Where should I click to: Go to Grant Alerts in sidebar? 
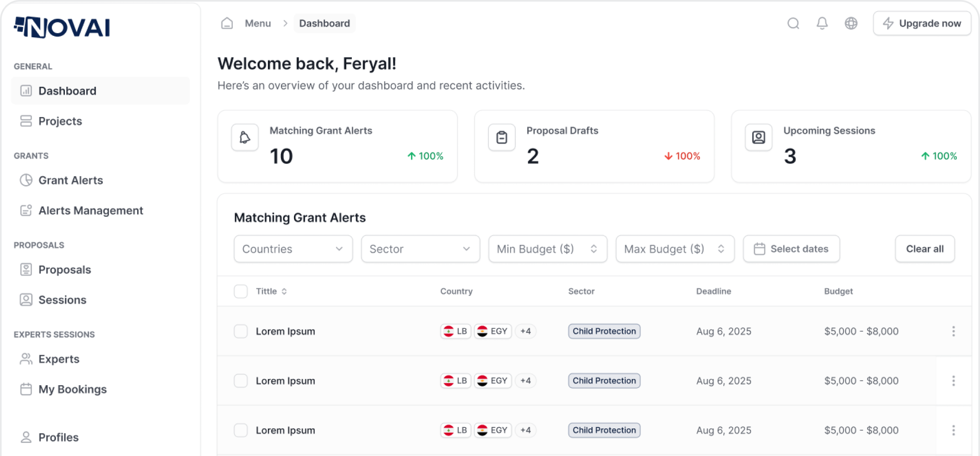click(70, 180)
